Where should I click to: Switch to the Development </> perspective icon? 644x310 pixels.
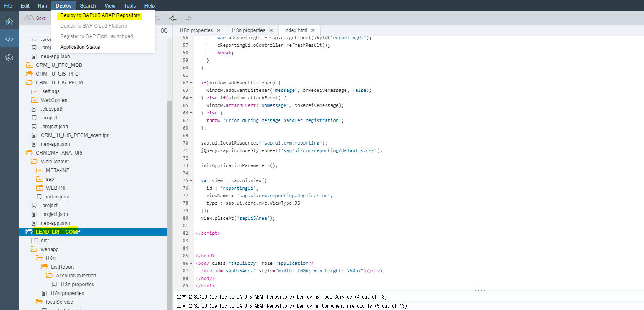(9, 39)
